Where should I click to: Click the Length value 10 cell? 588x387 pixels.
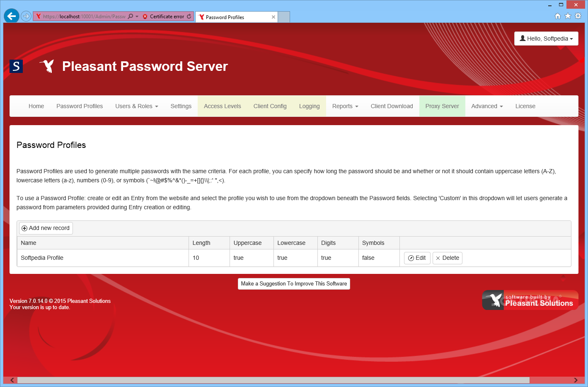point(209,258)
